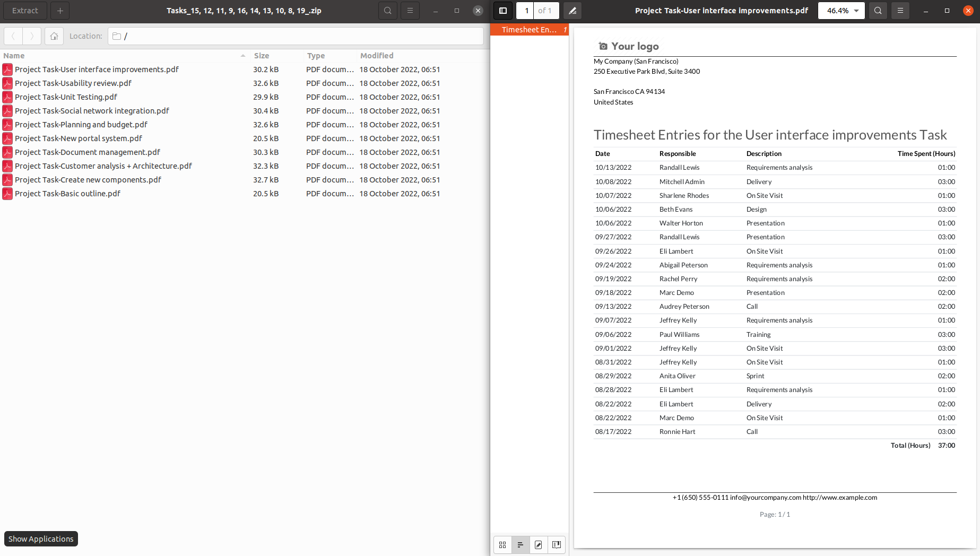Go forward in archive navigation
This screenshot has width=980, height=556.
tap(32, 36)
